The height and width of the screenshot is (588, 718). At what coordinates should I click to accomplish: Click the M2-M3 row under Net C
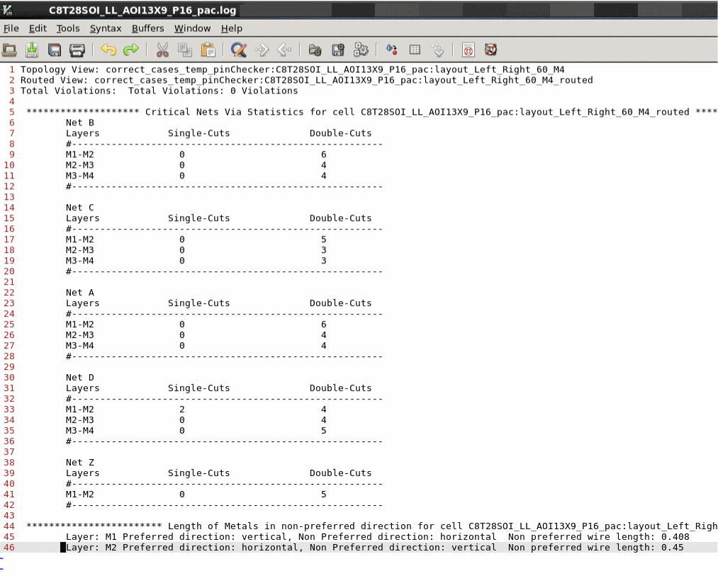pyautogui.click(x=196, y=250)
